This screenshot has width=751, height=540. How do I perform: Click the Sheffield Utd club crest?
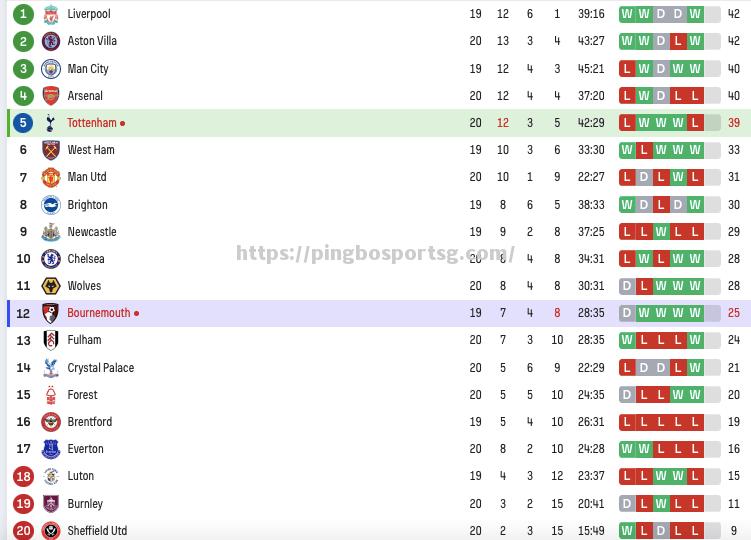click(51, 530)
